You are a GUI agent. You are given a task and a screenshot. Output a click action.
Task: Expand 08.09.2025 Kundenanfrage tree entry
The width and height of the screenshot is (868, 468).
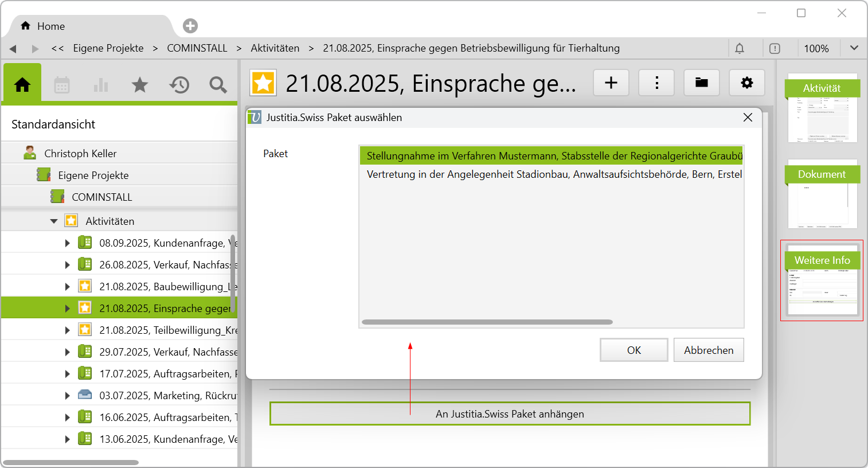[67, 243]
